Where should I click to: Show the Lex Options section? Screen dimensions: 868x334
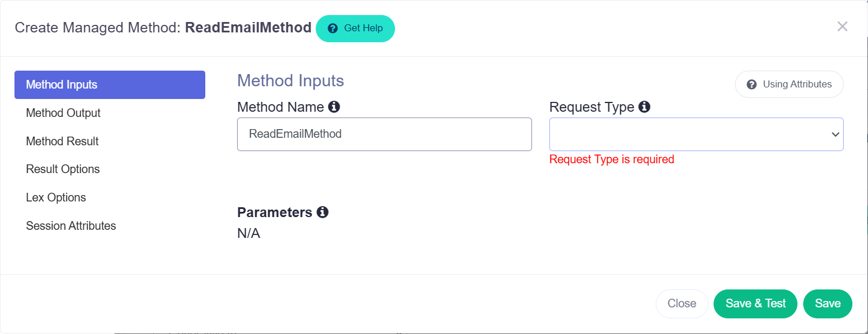(56, 197)
